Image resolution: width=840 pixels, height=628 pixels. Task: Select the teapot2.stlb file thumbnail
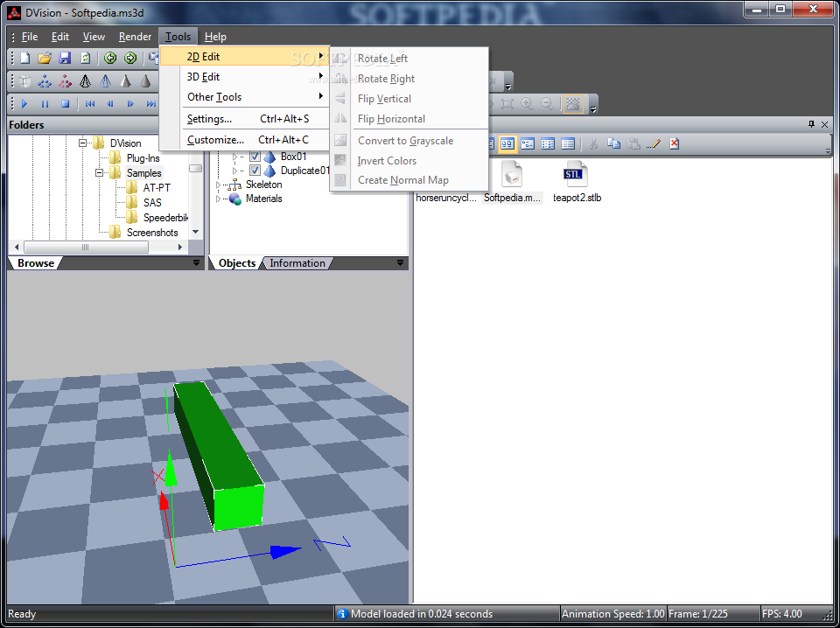(x=577, y=182)
